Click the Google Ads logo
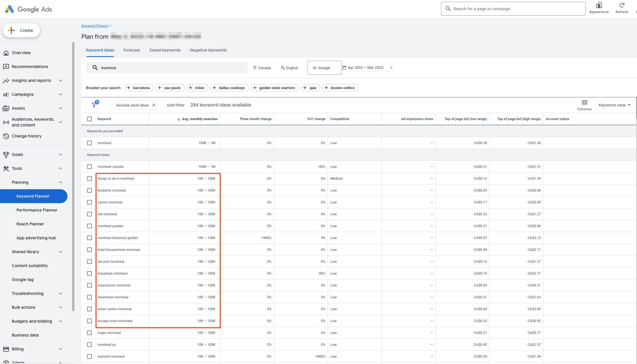The image size is (637, 364). (29, 9)
